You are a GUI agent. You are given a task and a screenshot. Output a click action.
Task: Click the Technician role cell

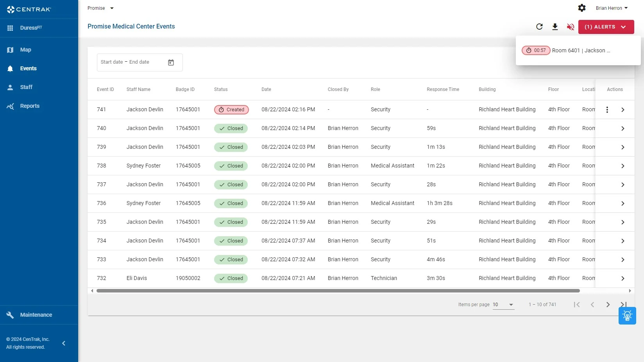tap(384, 278)
